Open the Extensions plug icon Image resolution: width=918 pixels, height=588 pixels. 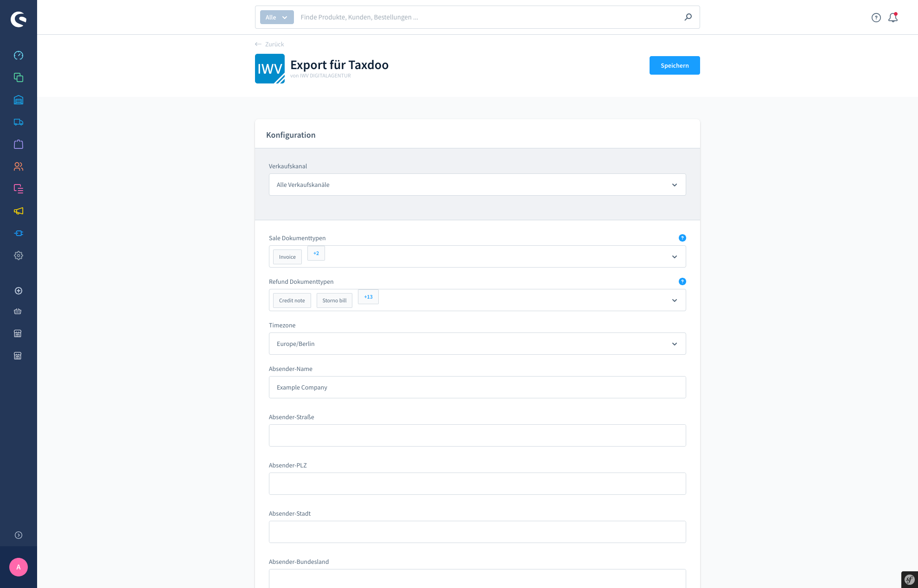click(19, 233)
